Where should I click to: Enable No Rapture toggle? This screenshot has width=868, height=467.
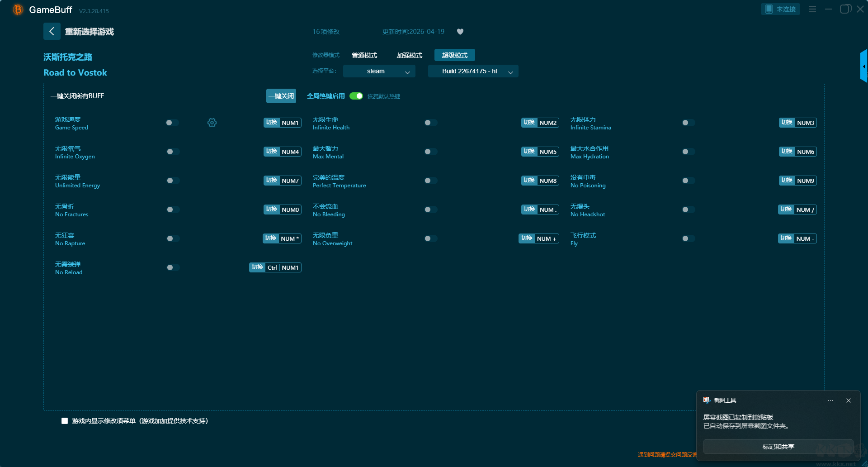click(172, 238)
